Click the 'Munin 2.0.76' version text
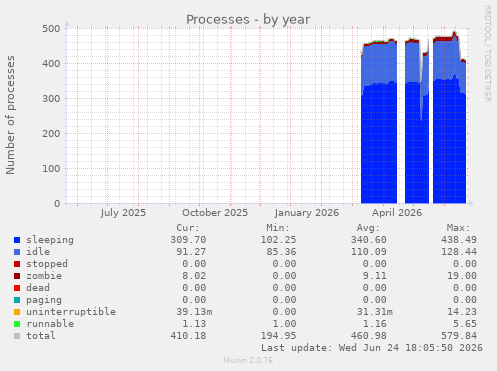Image resolution: width=497 pixels, height=371 pixels. point(248,360)
